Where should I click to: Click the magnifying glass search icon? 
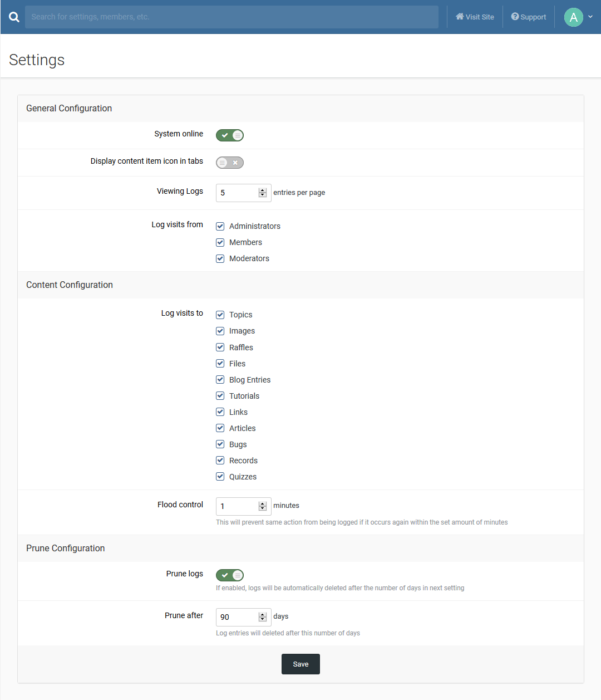point(14,17)
